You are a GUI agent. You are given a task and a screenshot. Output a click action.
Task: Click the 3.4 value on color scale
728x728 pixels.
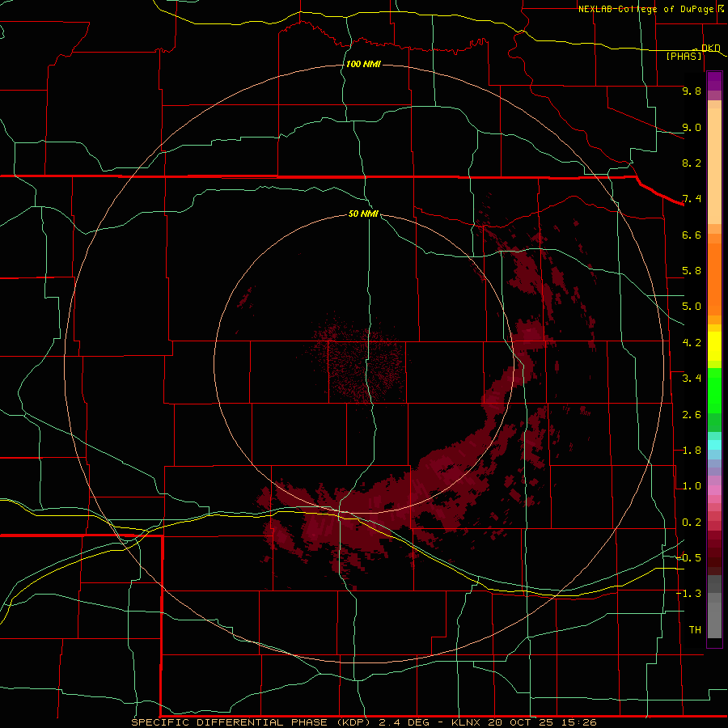click(692, 379)
